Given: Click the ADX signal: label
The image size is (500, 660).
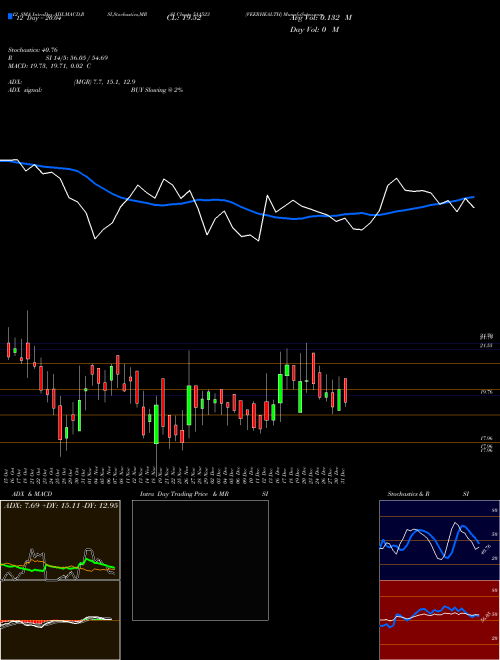Looking at the screenshot, I should coord(24,90).
